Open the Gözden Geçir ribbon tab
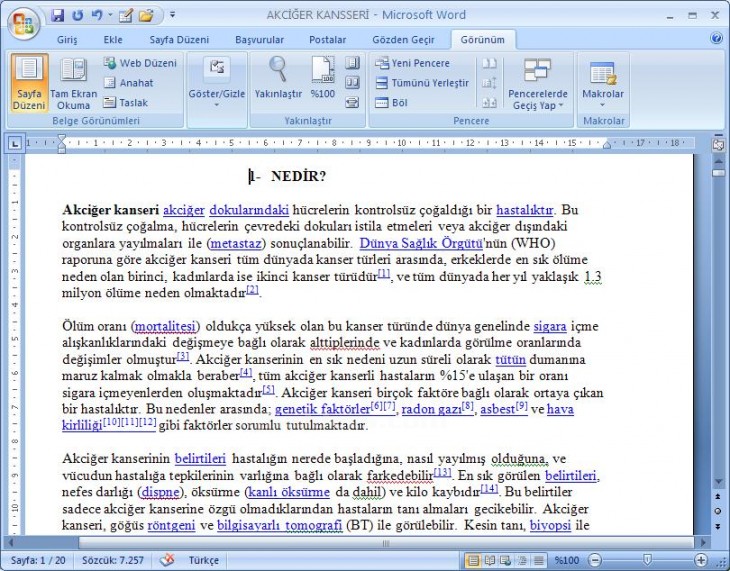 403,40
